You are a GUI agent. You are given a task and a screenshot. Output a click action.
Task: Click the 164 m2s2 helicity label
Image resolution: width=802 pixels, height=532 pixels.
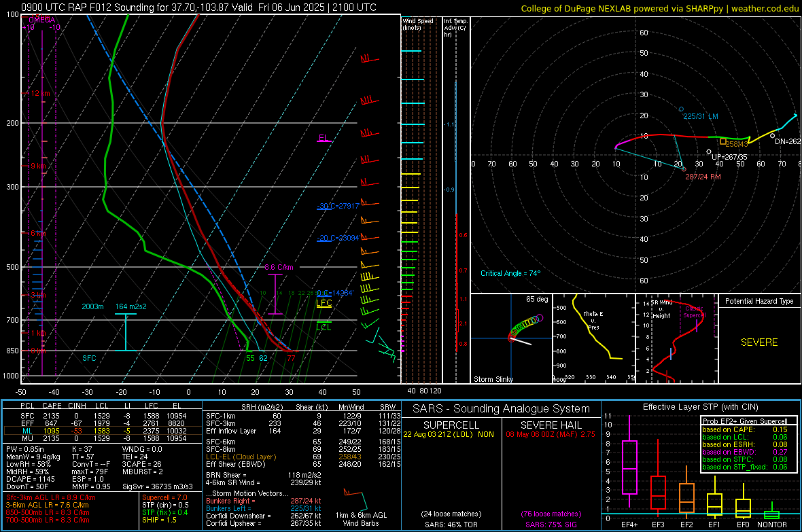coord(131,306)
